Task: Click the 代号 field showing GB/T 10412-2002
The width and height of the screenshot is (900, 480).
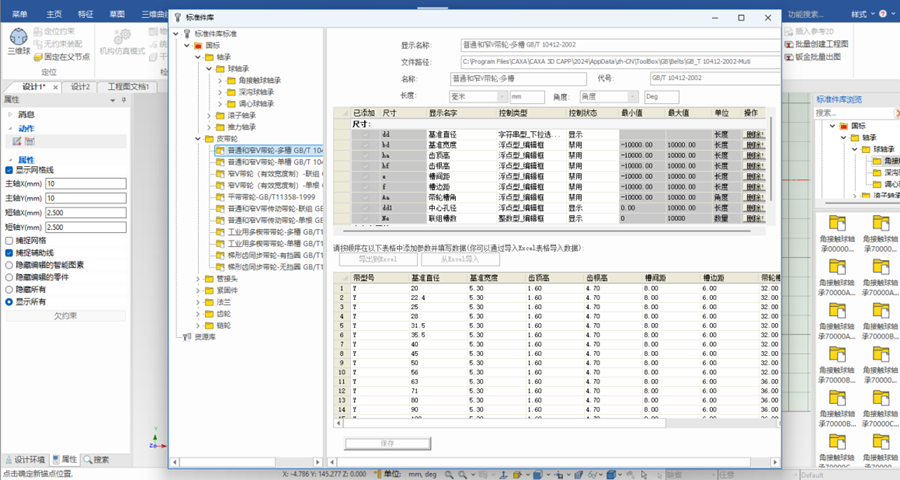Action: tap(715, 78)
